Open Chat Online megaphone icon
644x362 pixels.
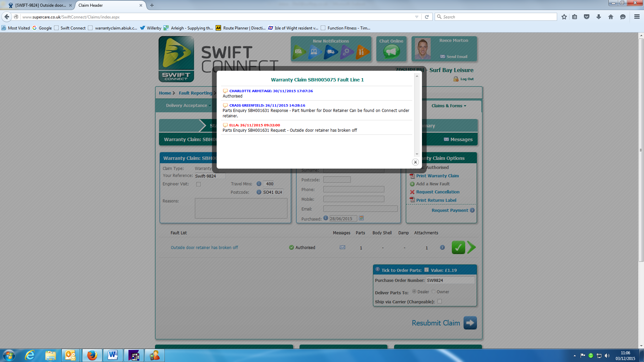pos(391,52)
